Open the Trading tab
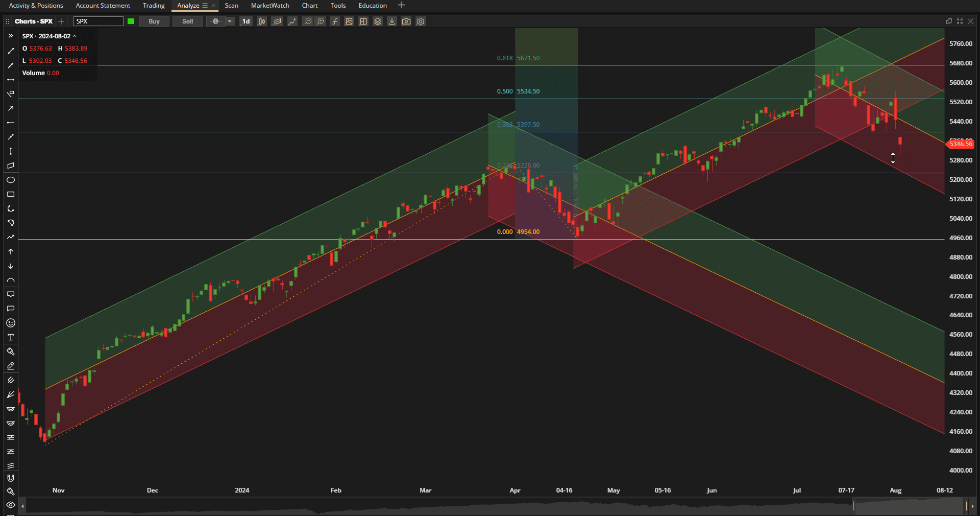The width and height of the screenshot is (980, 516). point(154,6)
